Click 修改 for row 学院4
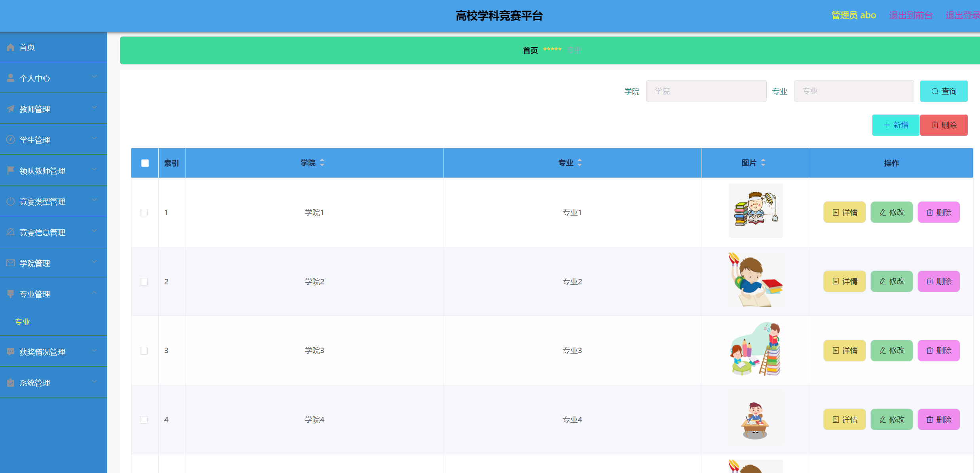 (891, 419)
